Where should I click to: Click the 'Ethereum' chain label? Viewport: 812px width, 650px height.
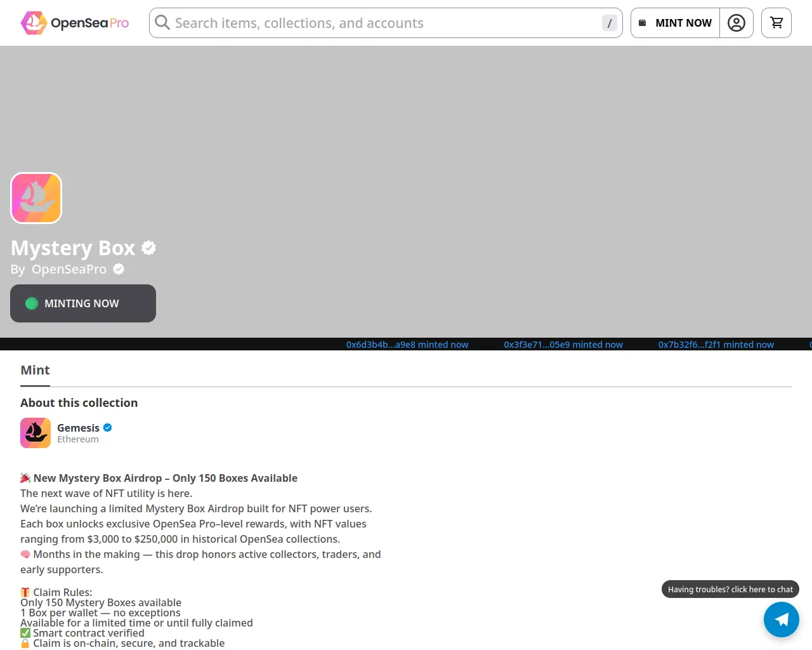(x=78, y=439)
